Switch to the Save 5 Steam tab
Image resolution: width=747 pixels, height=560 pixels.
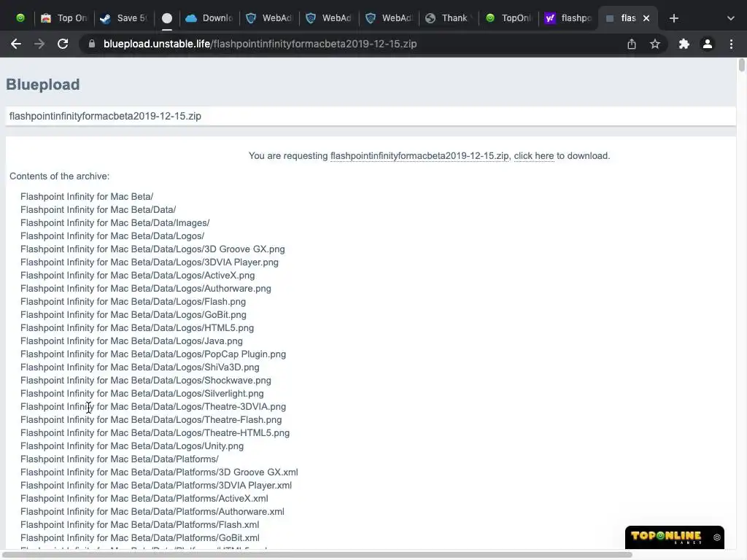tap(124, 18)
